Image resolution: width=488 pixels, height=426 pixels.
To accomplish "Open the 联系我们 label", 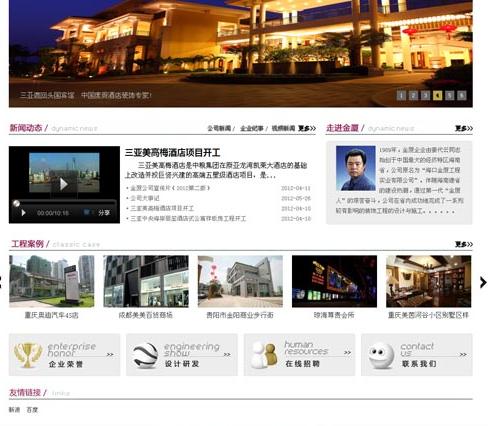I will click(x=419, y=364).
